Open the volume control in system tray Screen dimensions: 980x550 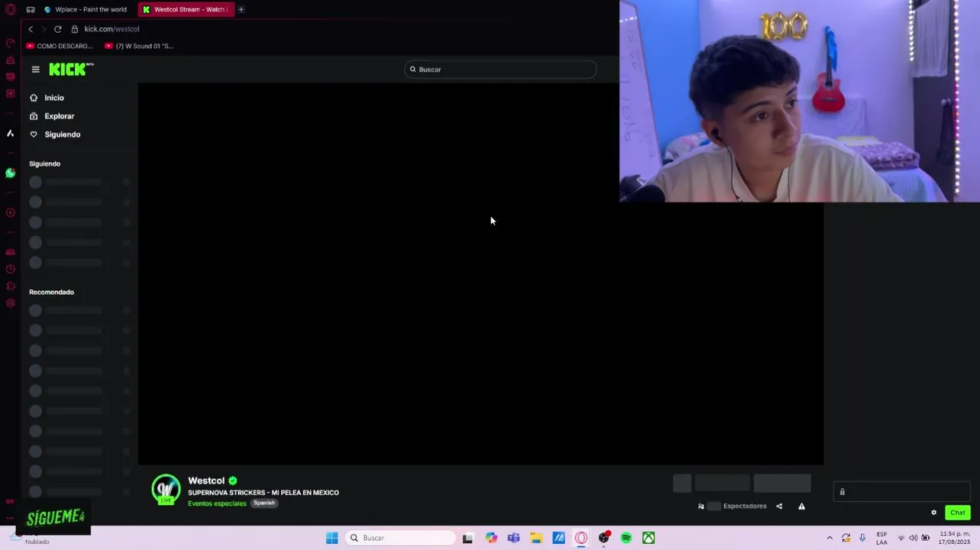pos(913,538)
